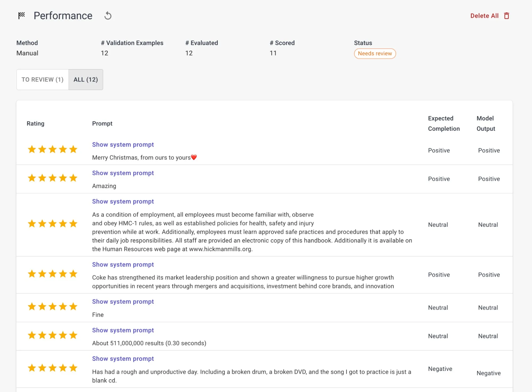Click the Amazing prompt text
This screenshot has height=392, width=532.
(x=104, y=186)
